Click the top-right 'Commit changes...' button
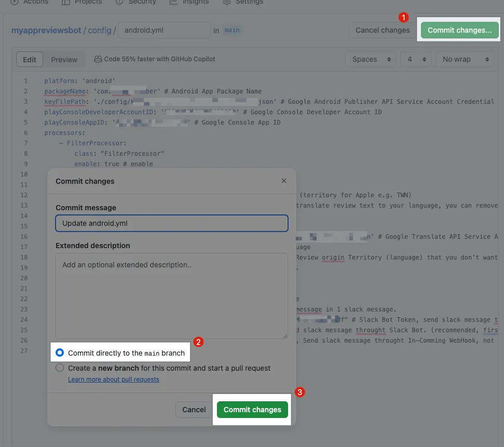This screenshot has width=504, height=447. 459,30
